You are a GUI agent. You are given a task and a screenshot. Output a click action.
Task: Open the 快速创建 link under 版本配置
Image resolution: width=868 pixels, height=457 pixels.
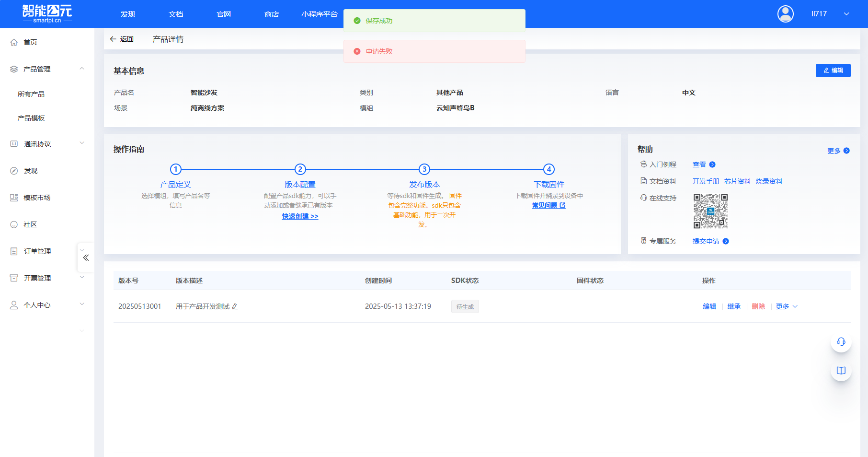pos(300,216)
